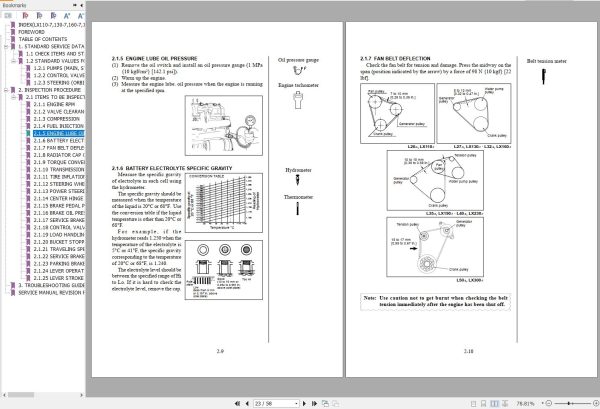600x409 pixels.
Task: Go to the previous page
Action: 247,403
